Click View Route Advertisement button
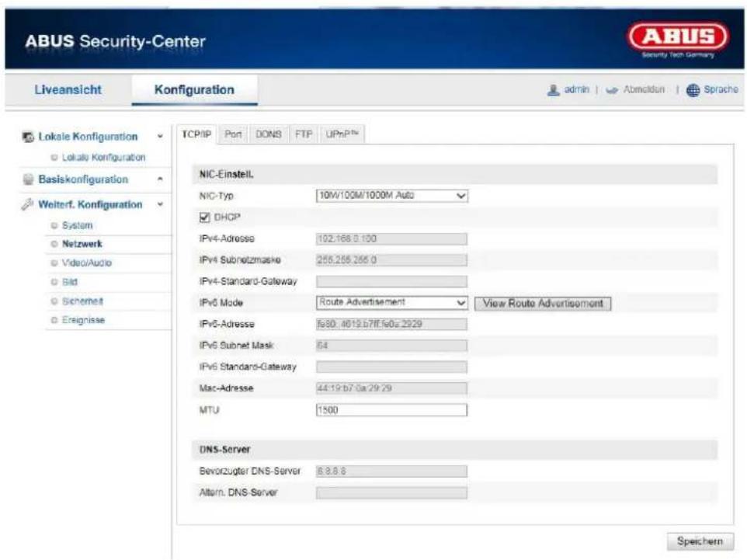Screen dimensions: 747x560 click(x=543, y=304)
